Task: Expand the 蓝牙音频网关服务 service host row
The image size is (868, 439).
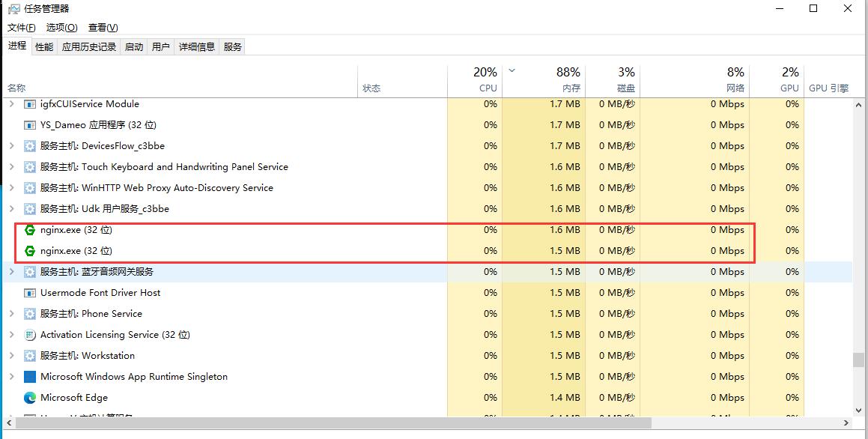Action: coord(11,272)
